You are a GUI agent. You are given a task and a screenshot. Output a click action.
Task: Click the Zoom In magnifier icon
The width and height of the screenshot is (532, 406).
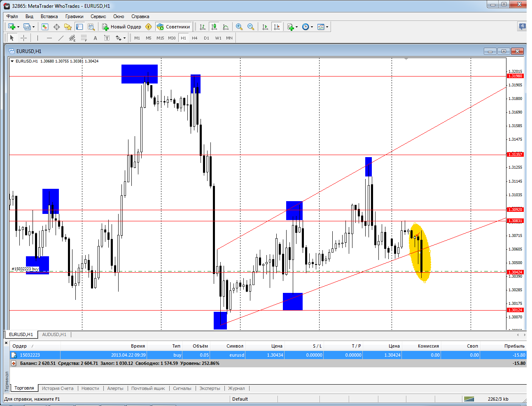[x=239, y=27]
